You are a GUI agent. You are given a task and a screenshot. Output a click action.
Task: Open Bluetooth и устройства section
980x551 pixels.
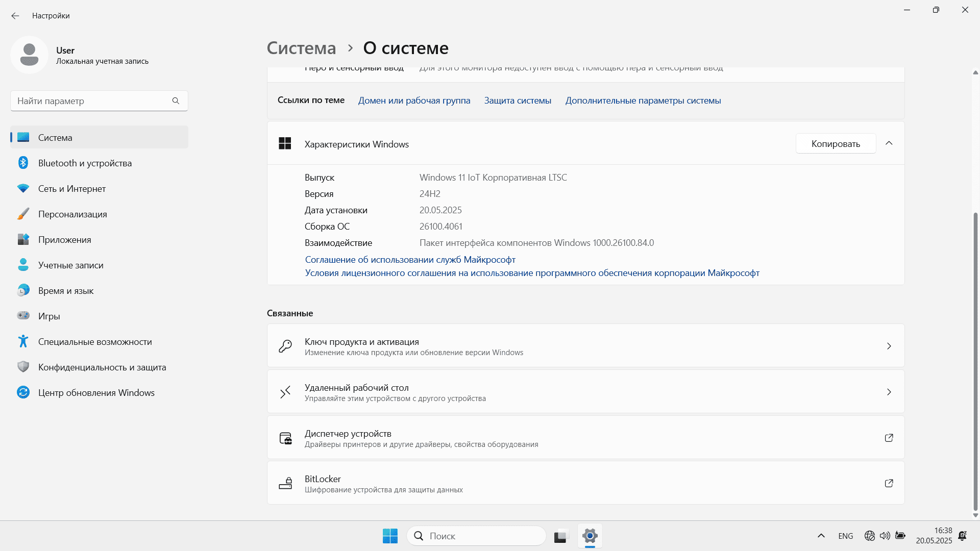pyautogui.click(x=99, y=163)
